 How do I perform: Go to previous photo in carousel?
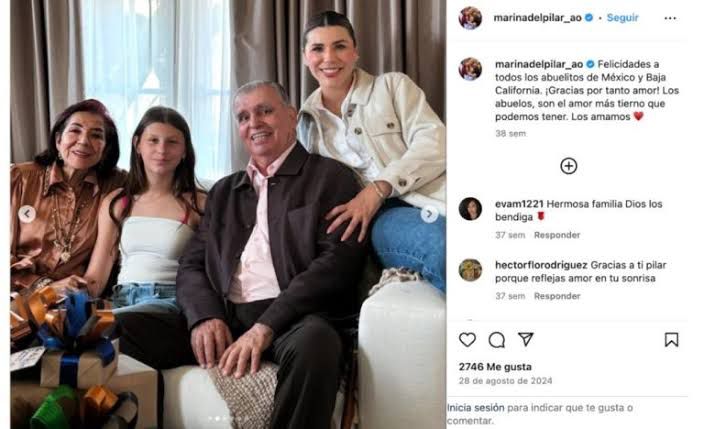click(x=27, y=214)
